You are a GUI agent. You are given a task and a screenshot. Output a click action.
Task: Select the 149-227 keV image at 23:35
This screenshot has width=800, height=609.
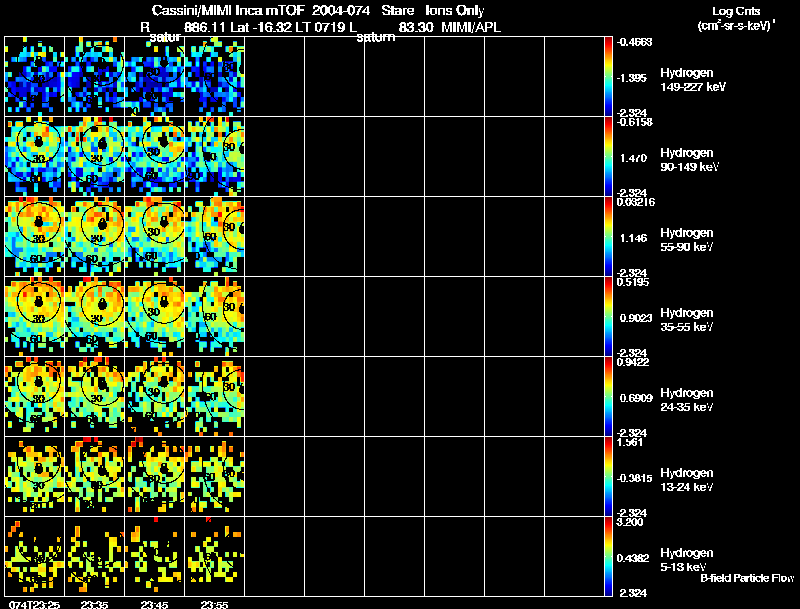tap(94, 77)
